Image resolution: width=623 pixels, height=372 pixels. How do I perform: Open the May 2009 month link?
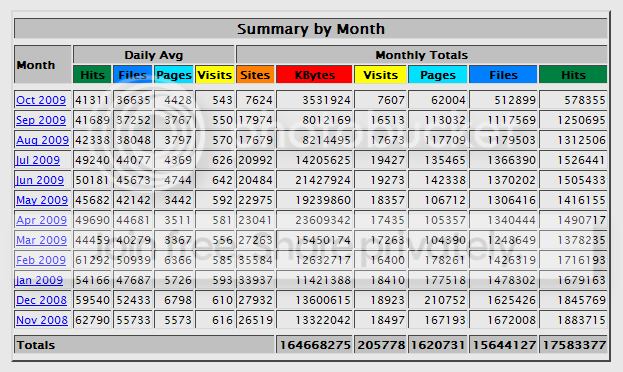click(42, 200)
